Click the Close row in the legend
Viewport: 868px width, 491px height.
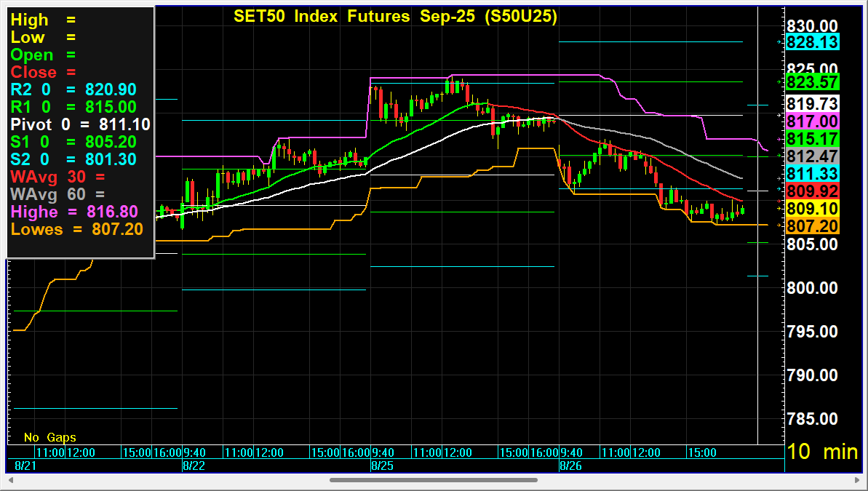(43, 72)
